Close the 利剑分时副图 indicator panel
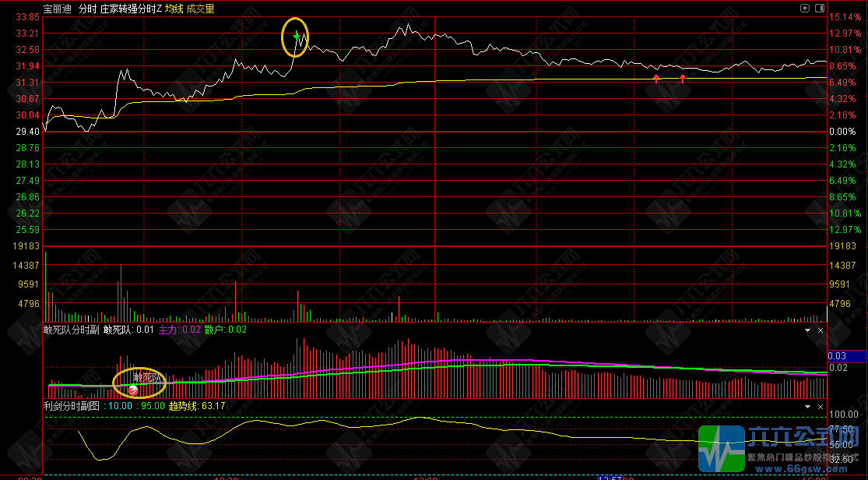This screenshot has height=480, width=868. tap(820, 406)
